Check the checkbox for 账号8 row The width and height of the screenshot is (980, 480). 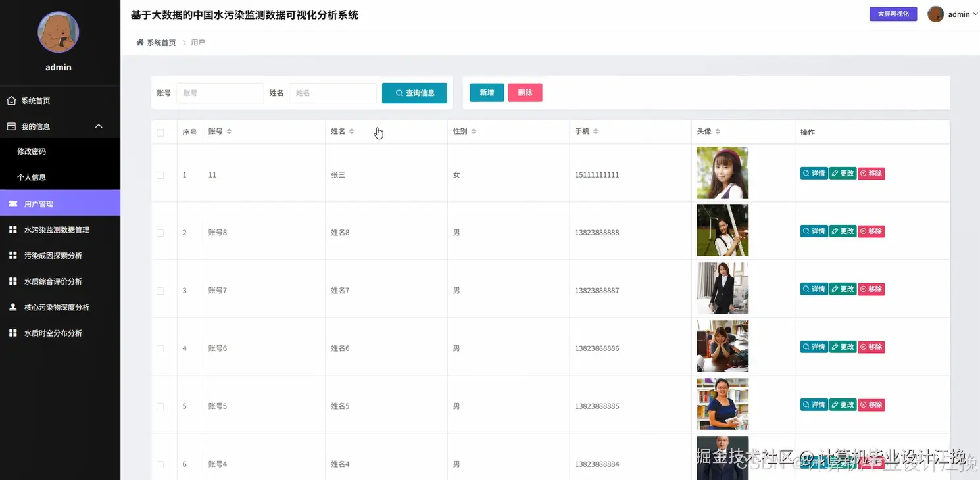point(160,233)
